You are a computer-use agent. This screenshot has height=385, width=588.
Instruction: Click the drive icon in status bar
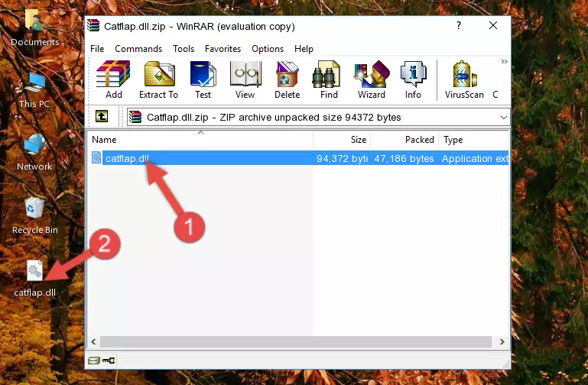pyautogui.click(x=94, y=361)
